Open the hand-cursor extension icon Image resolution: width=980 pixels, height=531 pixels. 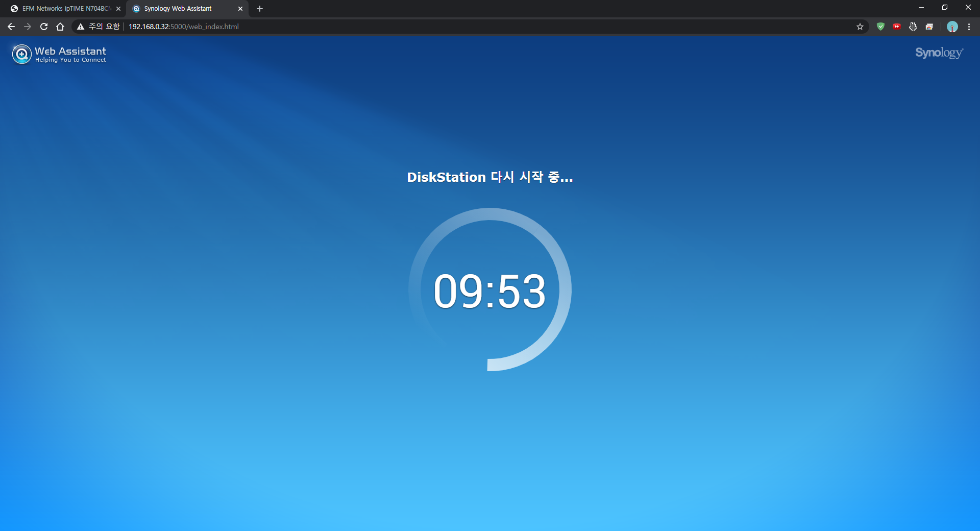(913, 27)
